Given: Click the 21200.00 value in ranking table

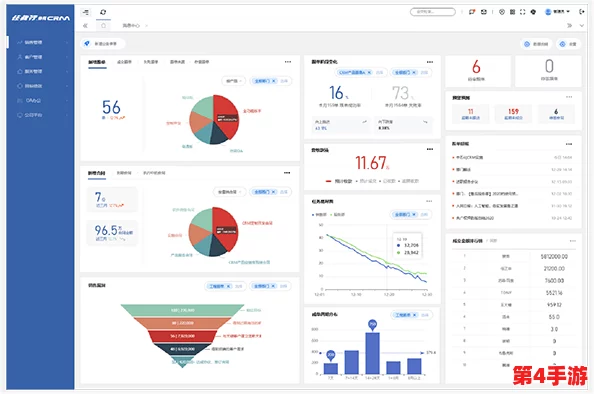Looking at the screenshot, I should pyautogui.click(x=554, y=269).
